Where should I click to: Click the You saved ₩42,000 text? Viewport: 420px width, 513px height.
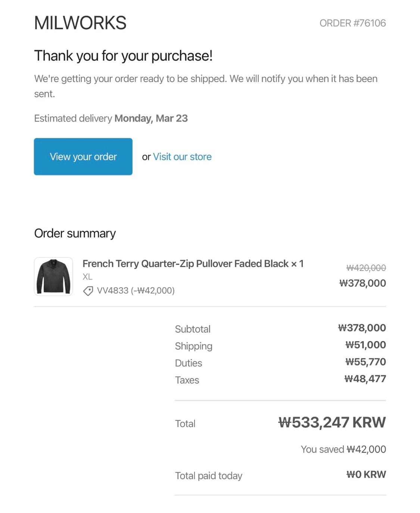click(x=343, y=449)
